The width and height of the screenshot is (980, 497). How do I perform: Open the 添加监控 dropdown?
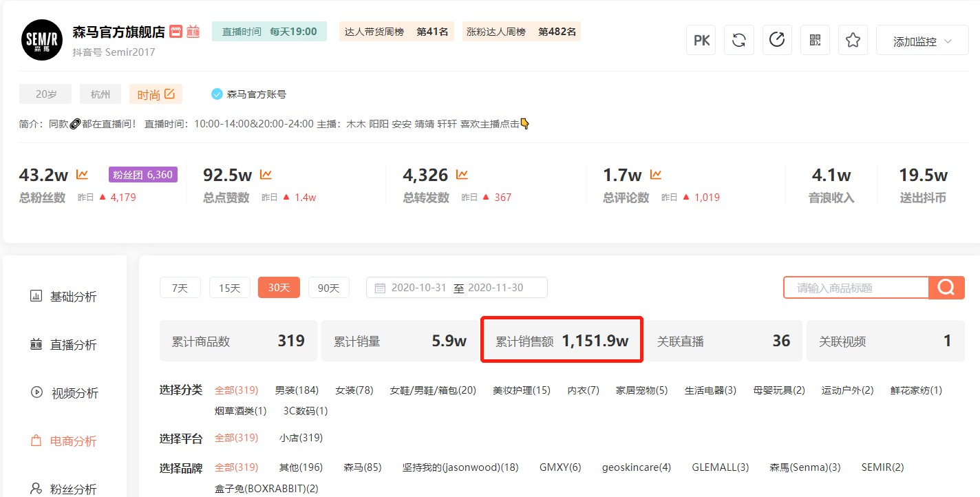(922, 41)
